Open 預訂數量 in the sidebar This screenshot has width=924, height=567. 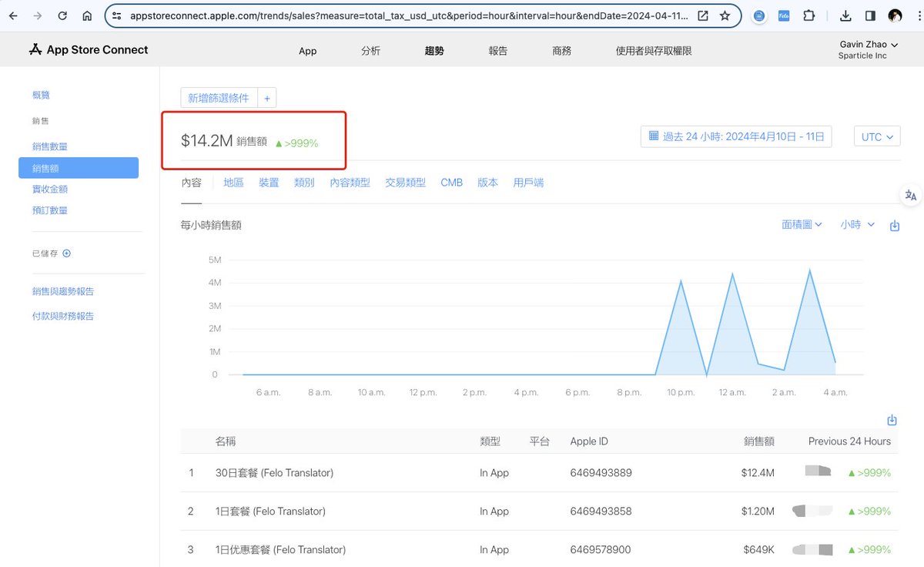pyautogui.click(x=50, y=210)
